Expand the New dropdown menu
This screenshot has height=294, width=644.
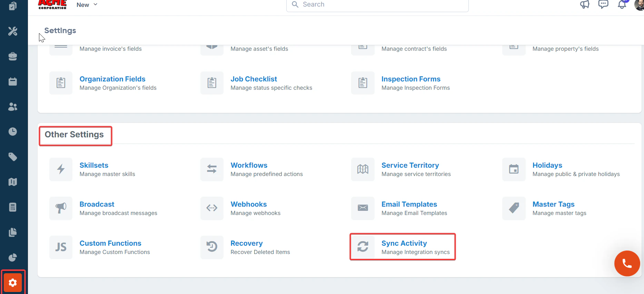pyautogui.click(x=87, y=5)
